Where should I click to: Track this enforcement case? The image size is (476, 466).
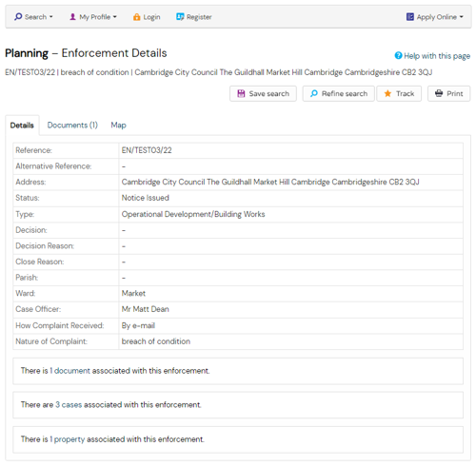coord(399,93)
